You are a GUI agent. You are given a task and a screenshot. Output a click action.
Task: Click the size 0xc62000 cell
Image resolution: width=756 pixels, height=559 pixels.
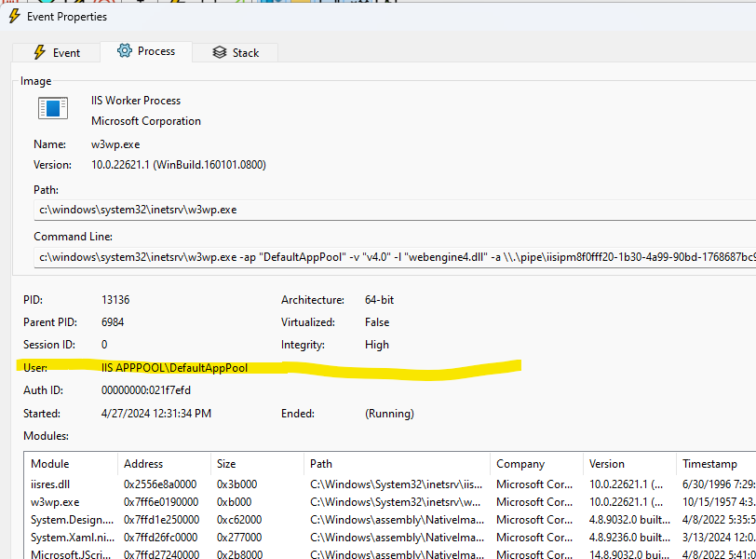tap(239, 520)
